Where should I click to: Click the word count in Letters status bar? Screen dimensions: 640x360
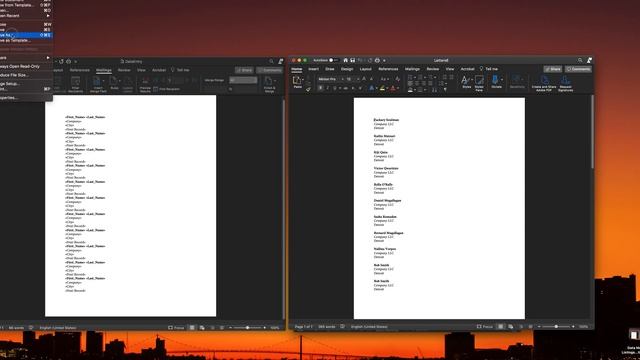327,327
